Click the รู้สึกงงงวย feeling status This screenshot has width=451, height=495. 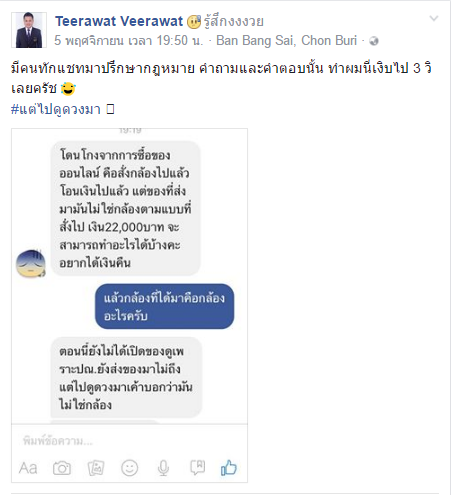point(234,21)
